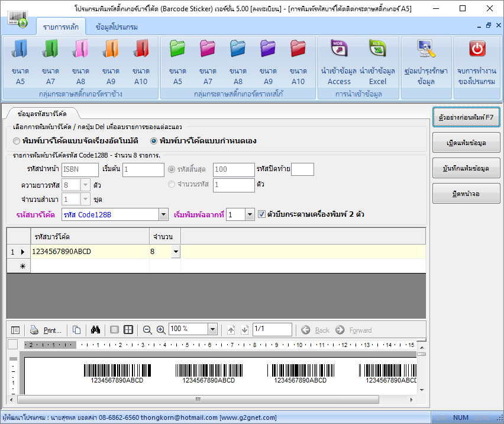Open the blue A5 Elephant-brand sticker binder
504x424 pixels.
tap(20, 62)
